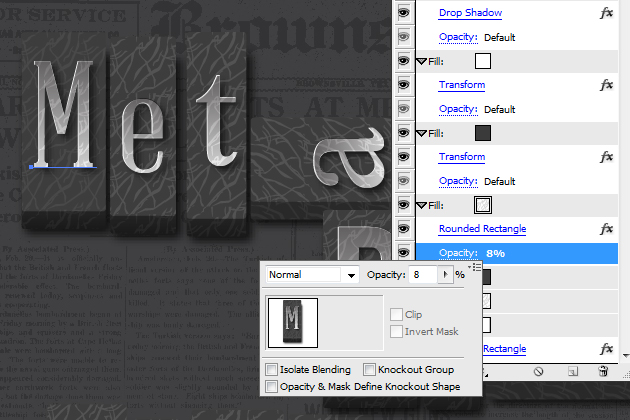This screenshot has height=420, width=630.
Task: Open the fx options on Drop Shadow row
Action: (606, 13)
